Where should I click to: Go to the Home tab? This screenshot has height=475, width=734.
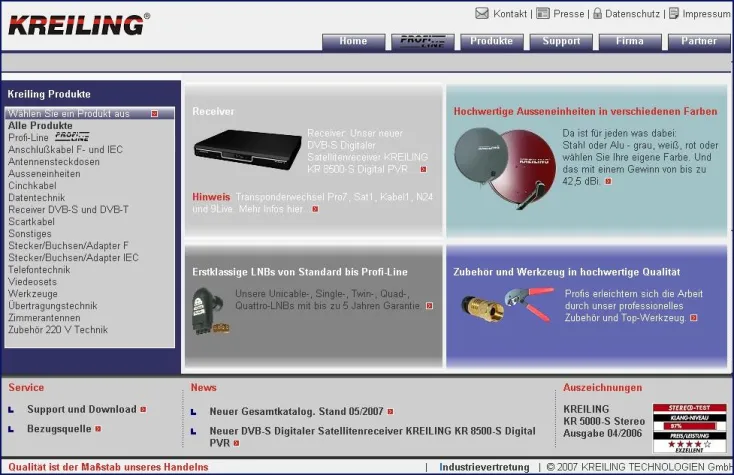[353, 41]
